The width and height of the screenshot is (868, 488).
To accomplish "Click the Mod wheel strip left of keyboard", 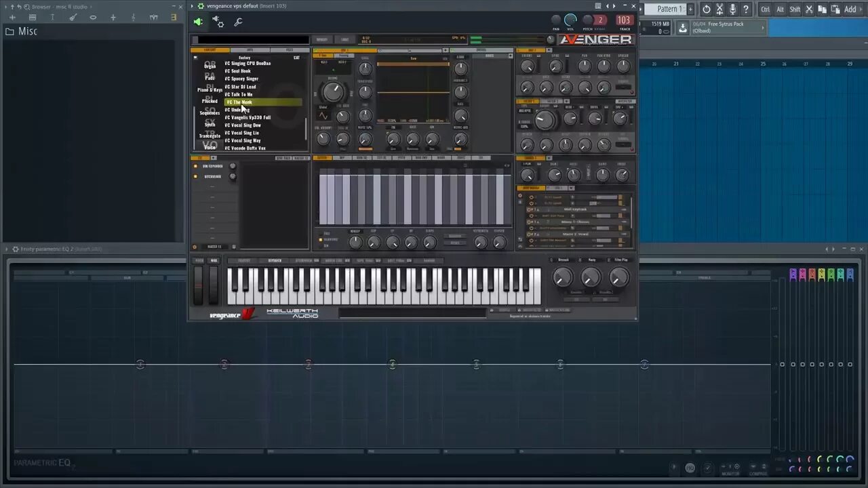I will coord(214,285).
